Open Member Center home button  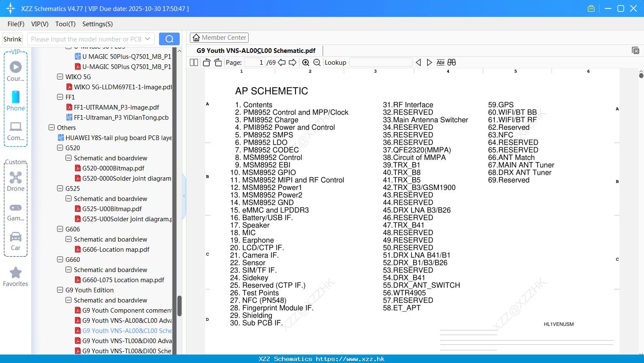pos(219,38)
